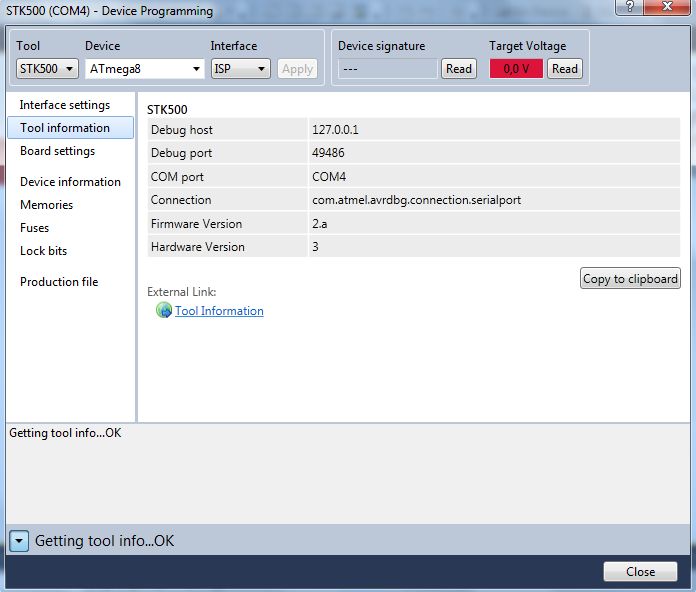Open the Fuses section

35,228
